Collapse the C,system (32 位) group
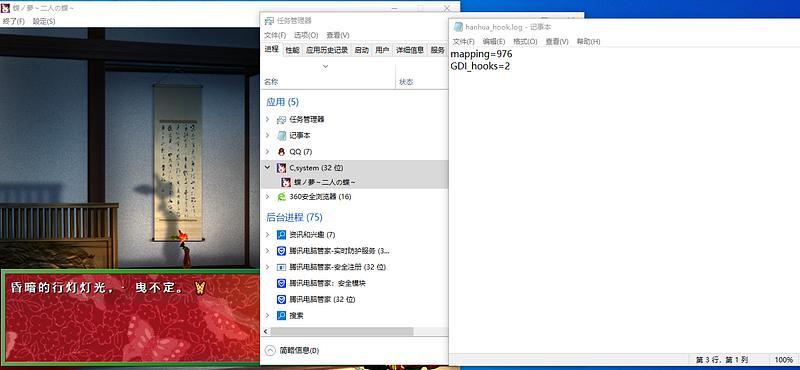800x370 pixels. (267, 167)
